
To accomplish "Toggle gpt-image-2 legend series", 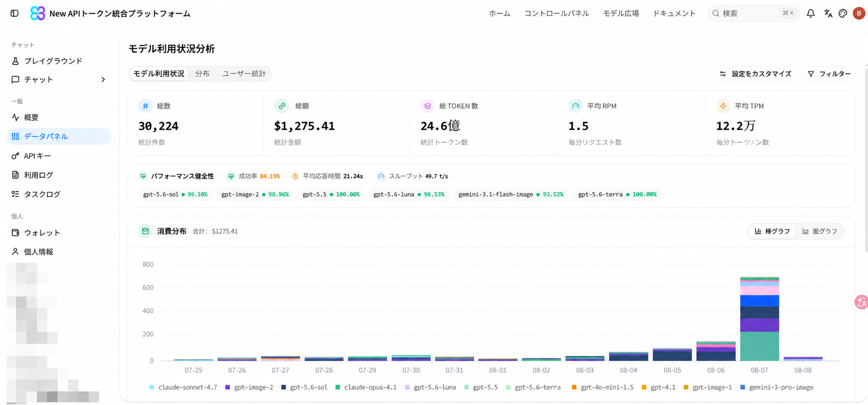I will pyautogui.click(x=249, y=387).
